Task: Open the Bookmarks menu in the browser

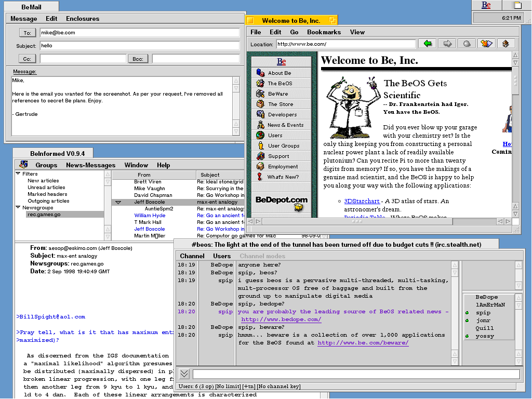Action: click(324, 32)
